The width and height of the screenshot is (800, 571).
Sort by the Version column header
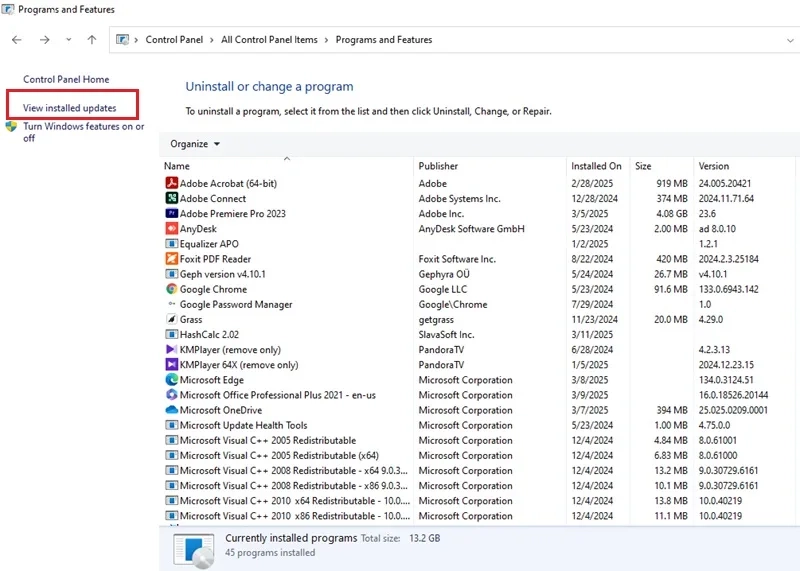point(744,166)
